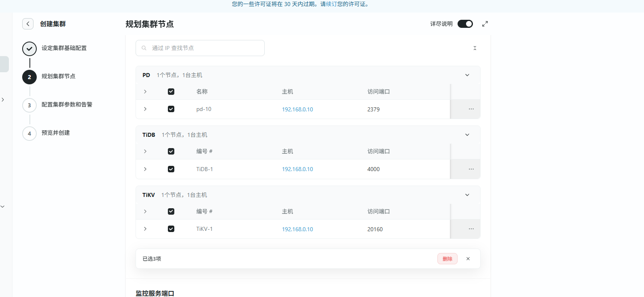Open more actions for TiDB-1 row
Viewport: 644px width, 297px height.
pos(471,169)
